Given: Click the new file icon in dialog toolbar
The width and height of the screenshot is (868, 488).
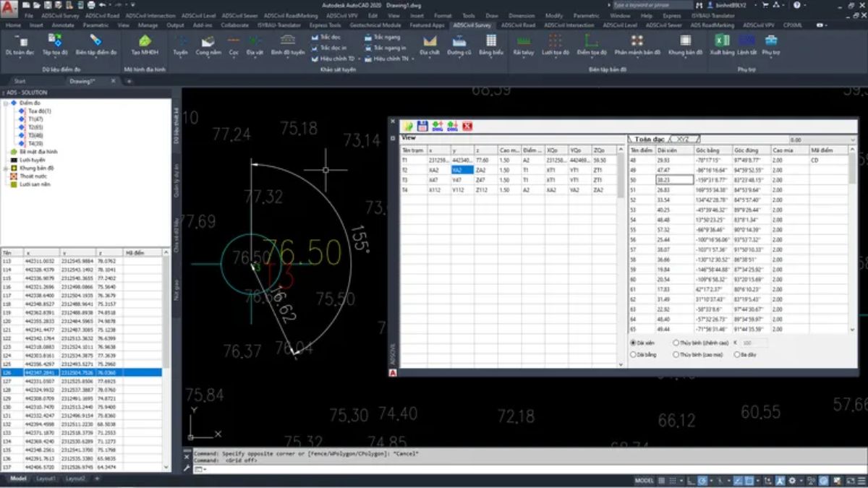Looking at the screenshot, I should (408, 126).
